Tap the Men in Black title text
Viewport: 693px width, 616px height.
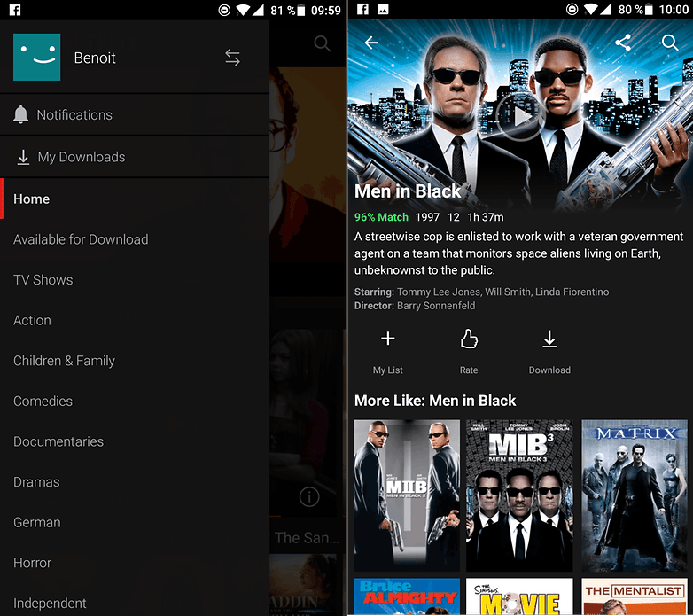coord(408,191)
